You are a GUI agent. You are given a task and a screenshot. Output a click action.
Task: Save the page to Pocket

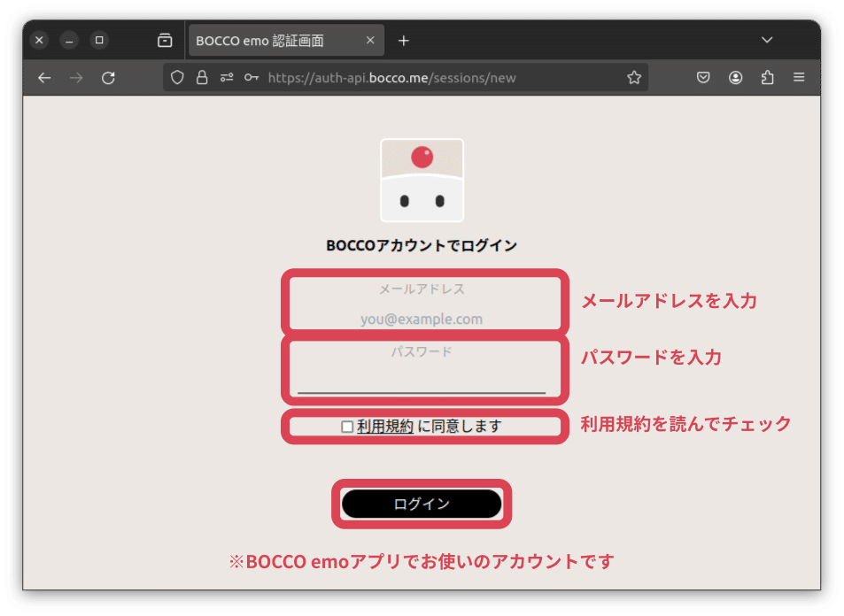pos(702,77)
